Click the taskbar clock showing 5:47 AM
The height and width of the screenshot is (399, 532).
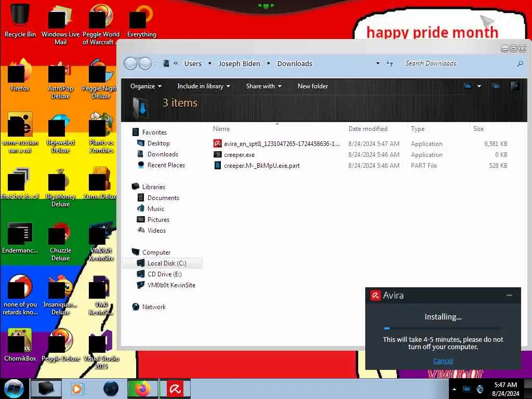tap(506, 389)
